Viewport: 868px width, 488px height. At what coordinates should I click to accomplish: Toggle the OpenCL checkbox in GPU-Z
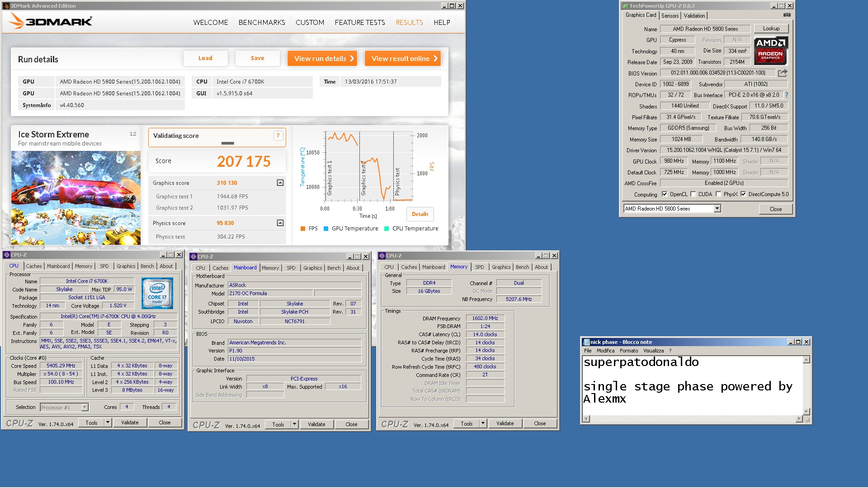pos(665,194)
